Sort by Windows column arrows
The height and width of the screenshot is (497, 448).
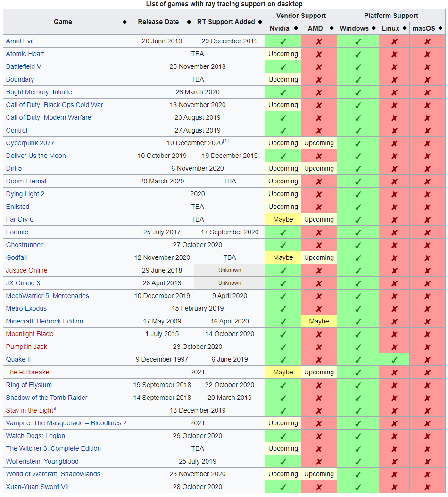click(374, 28)
